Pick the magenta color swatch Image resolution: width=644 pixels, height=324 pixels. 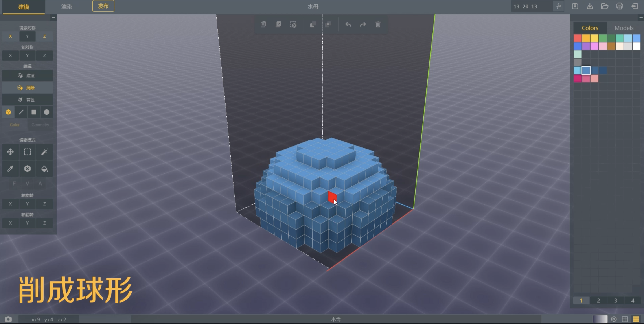578,79
